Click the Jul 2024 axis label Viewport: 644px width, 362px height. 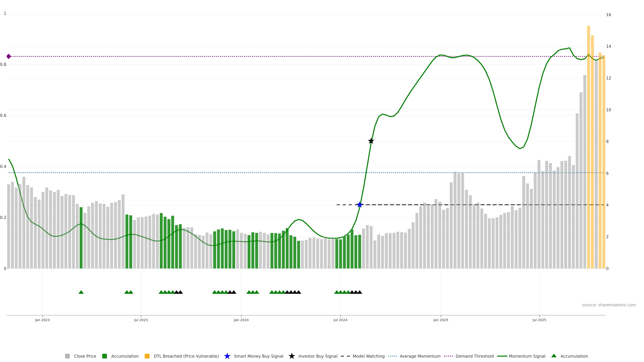(x=340, y=320)
